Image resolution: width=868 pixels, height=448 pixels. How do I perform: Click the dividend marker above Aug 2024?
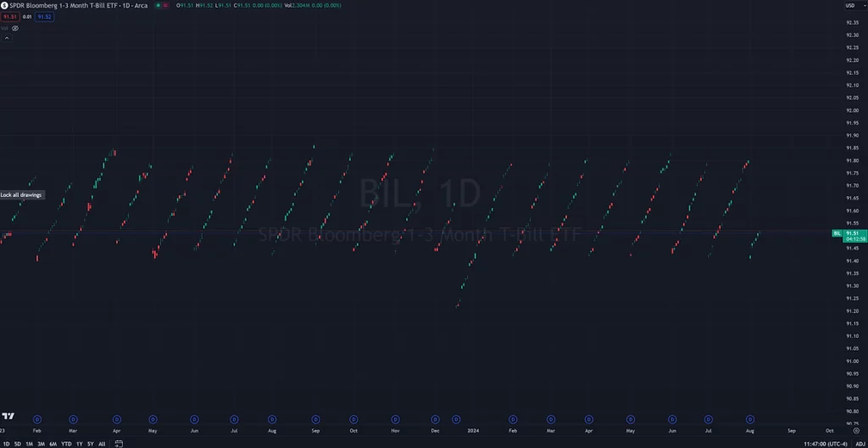[x=750, y=419]
